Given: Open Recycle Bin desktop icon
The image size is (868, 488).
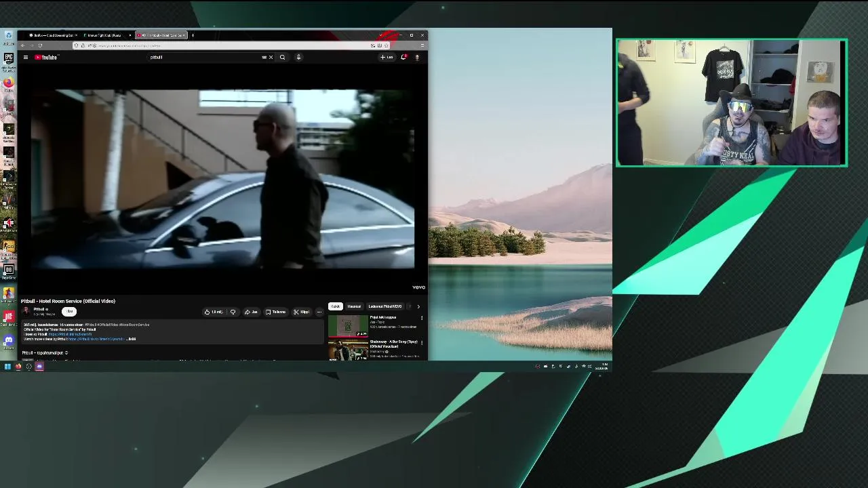Looking at the screenshot, I should coord(8,37).
